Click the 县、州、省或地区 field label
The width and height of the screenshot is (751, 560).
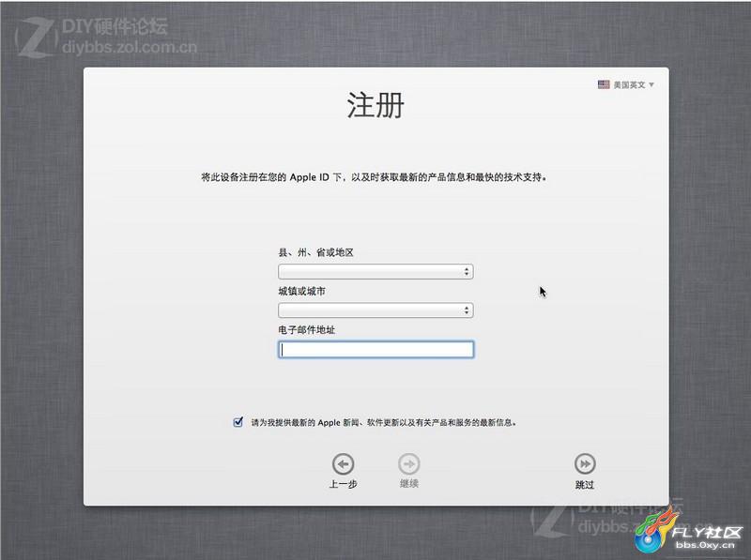click(316, 252)
